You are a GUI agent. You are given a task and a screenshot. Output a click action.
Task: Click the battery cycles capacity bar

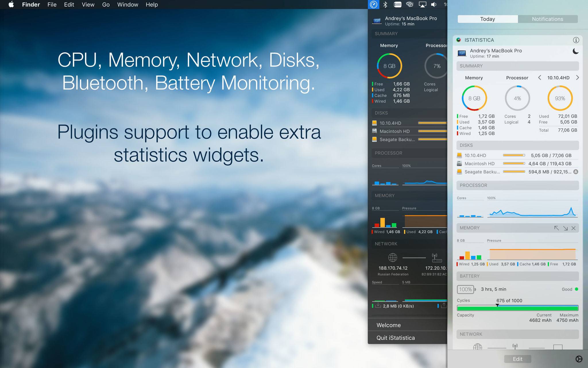click(517, 308)
